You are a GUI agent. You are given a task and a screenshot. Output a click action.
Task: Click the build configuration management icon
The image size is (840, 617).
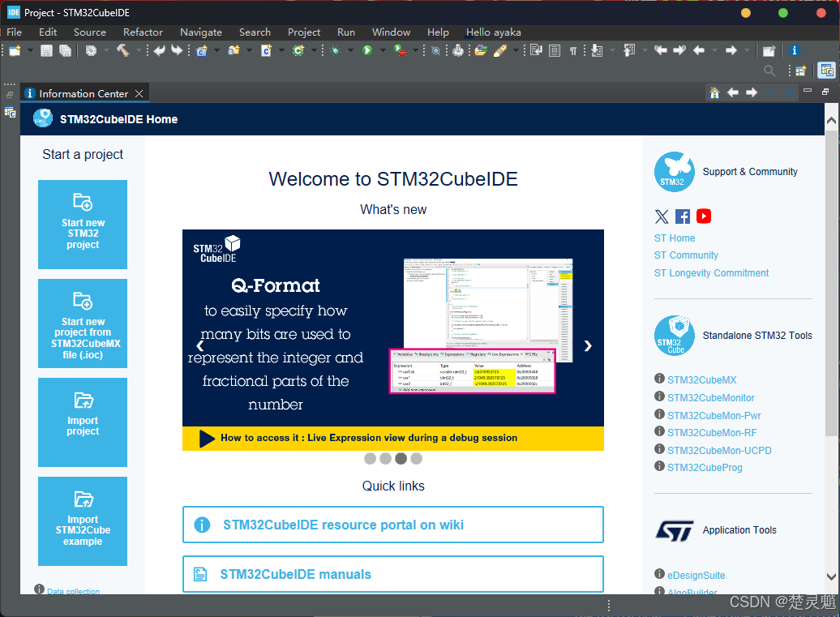click(x=91, y=51)
